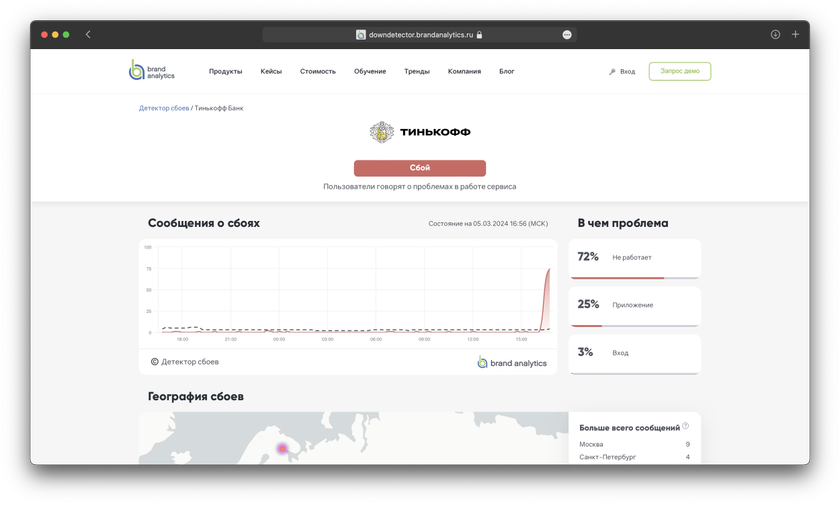Screen dimensions: 840x505
Task: Click the 18:00 chart axis label
Action: tap(182, 339)
